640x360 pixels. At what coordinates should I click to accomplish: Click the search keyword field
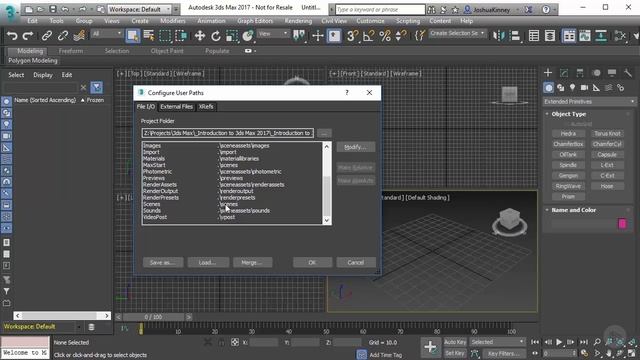[x=380, y=9]
